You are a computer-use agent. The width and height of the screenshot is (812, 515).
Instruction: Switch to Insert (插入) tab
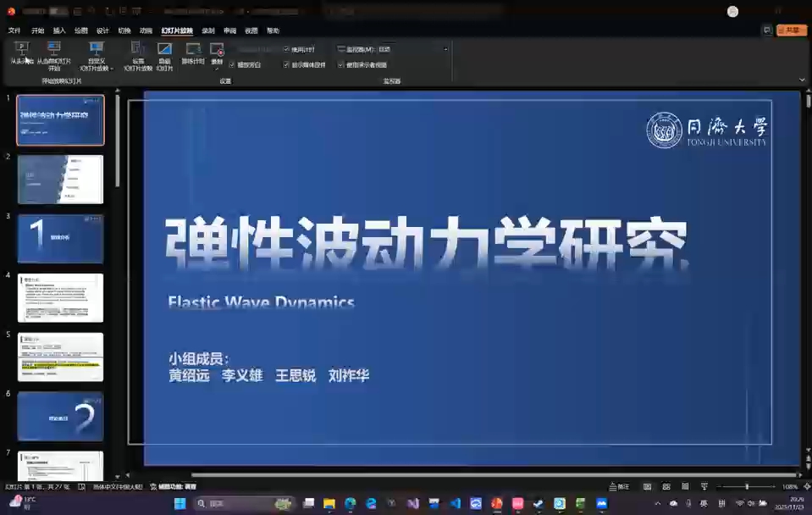[59, 30]
